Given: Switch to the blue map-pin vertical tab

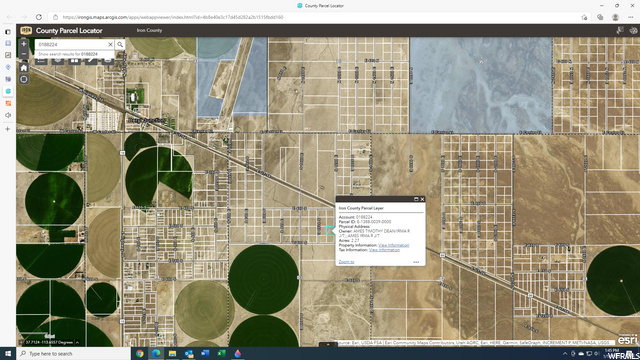Looking at the screenshot, I should [8, 67].
